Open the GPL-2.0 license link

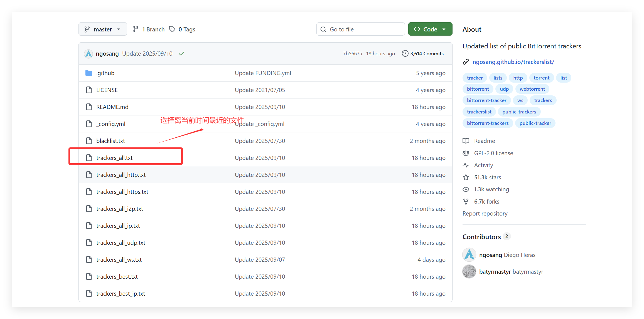coord(493,153)
